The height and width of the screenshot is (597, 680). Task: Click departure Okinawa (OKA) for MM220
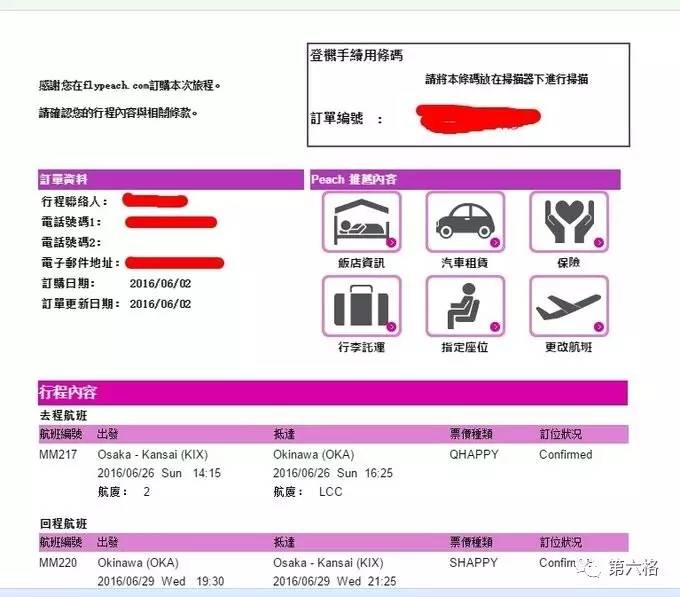138,563
